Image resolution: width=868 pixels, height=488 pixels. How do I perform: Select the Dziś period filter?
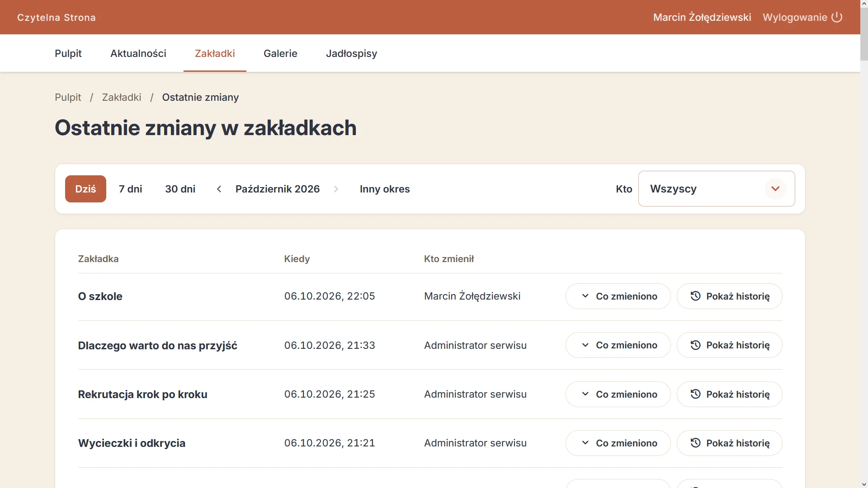(85, 189)
